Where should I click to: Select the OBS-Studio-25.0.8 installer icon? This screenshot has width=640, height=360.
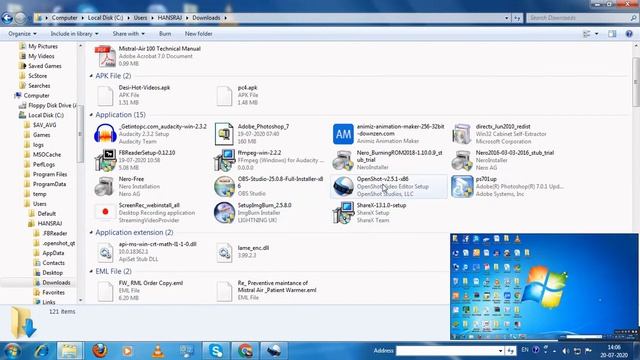coord(224,187)
